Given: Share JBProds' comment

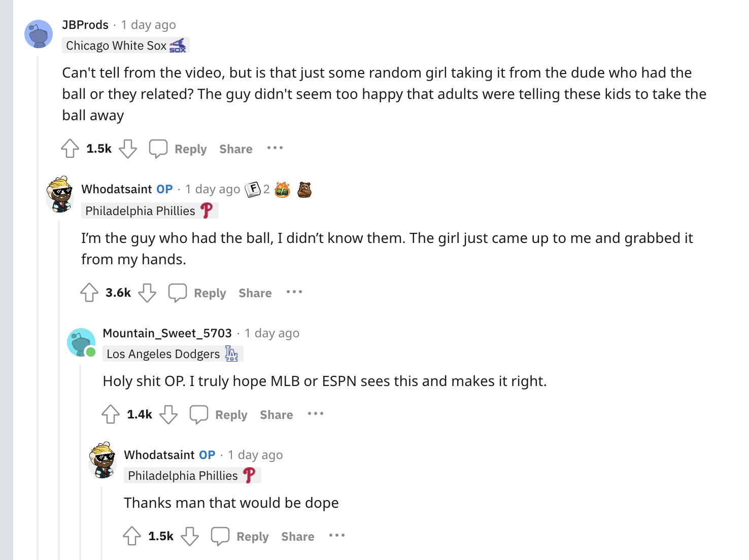Looking at the screenshot, I should tap(236, 149).
